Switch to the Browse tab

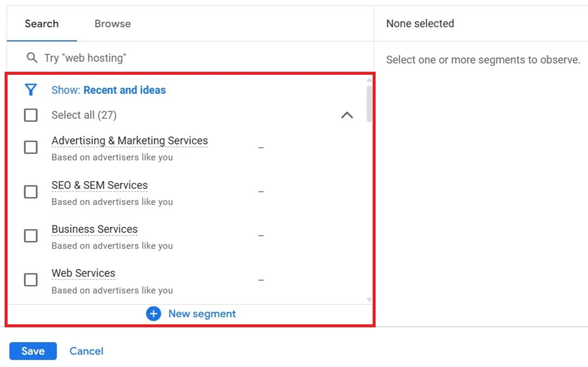pos(112,24)
